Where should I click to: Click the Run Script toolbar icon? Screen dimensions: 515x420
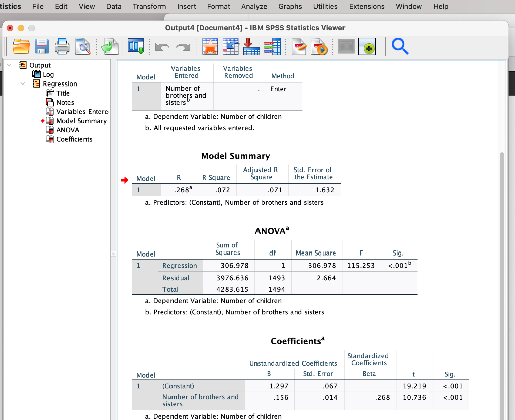pos(319,46)
